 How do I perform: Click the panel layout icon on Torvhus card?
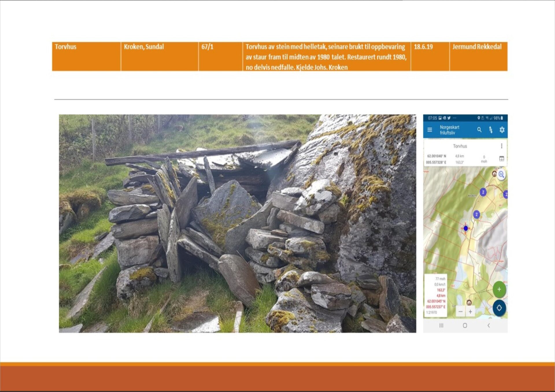[x=502, y=159]
